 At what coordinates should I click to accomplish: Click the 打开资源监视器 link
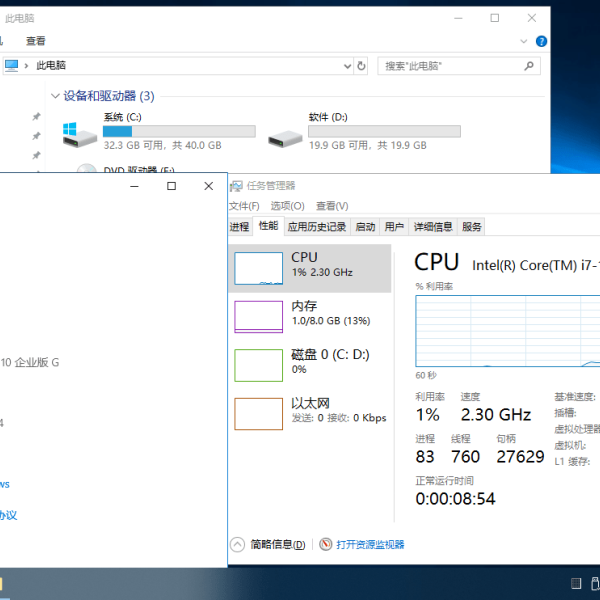370,544
